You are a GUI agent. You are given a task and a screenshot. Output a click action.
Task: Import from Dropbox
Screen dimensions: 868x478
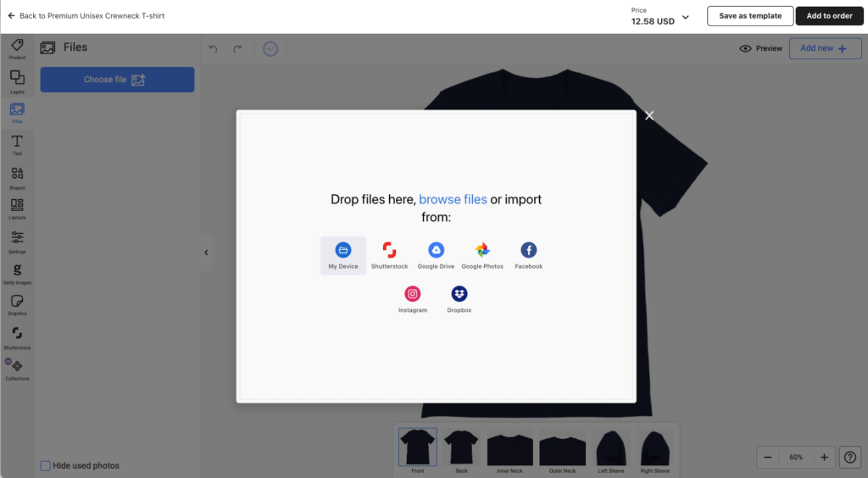[459, 294]
